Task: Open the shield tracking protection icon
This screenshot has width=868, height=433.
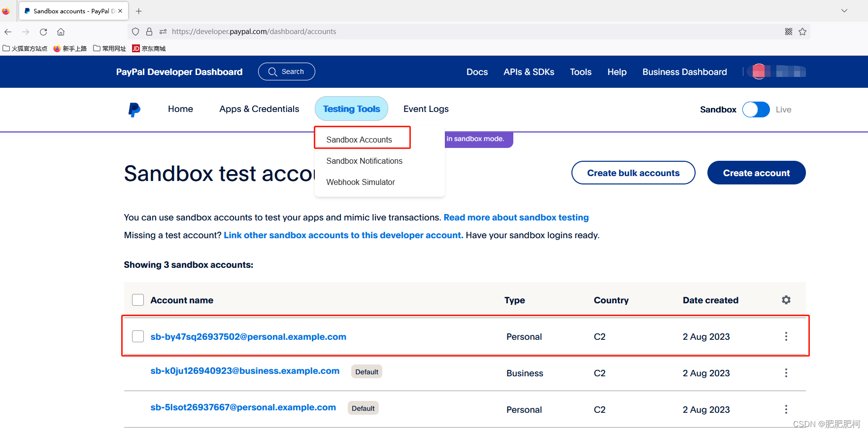Action: click(x=135, y=32)
